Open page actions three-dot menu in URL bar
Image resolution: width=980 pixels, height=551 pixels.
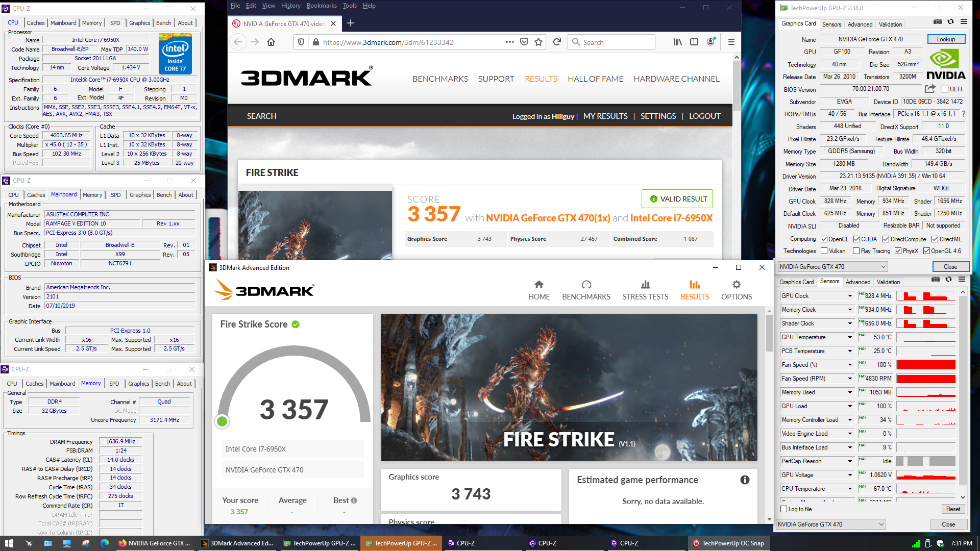[x=509, y=42]
